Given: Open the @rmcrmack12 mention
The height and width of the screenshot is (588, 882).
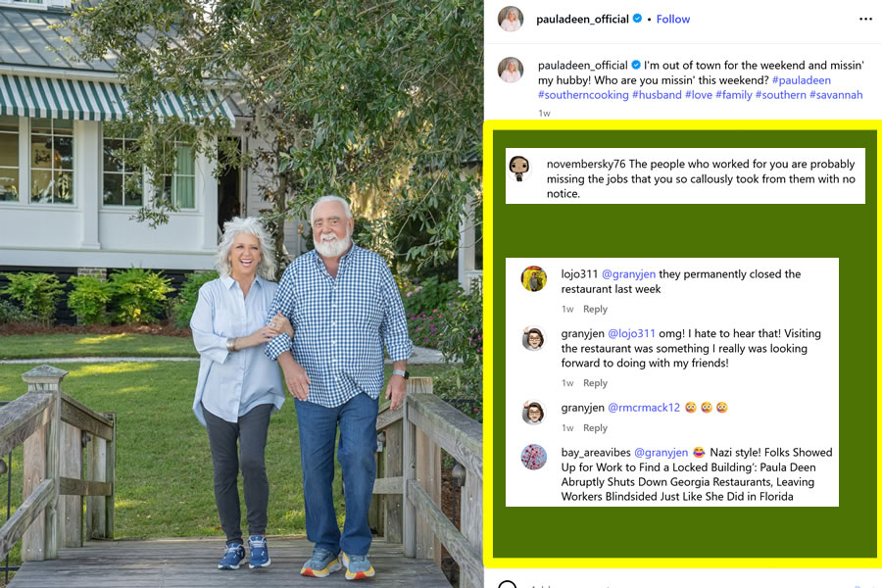Looking at the screenshot, I should click(644, 408).
